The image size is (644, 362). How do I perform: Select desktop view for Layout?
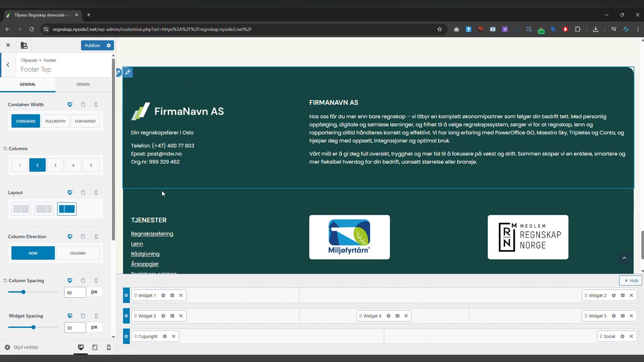tap(70, 193)
